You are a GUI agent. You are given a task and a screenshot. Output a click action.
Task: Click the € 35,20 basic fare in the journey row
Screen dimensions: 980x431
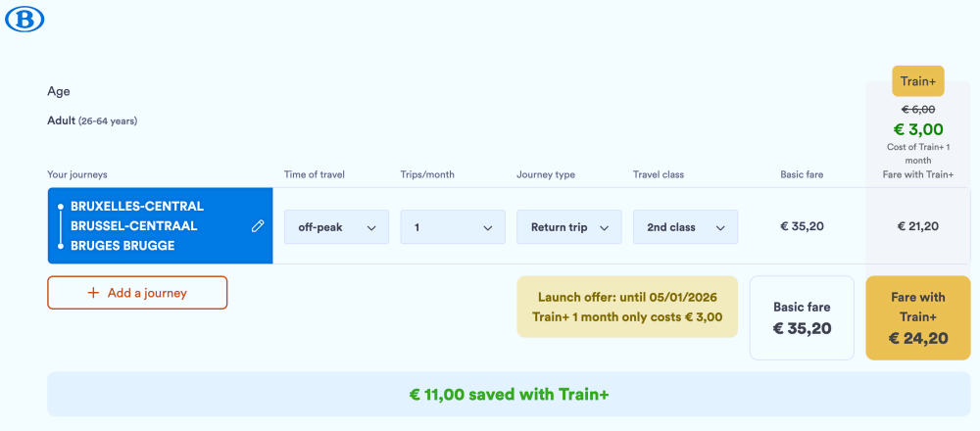point(802,226)
